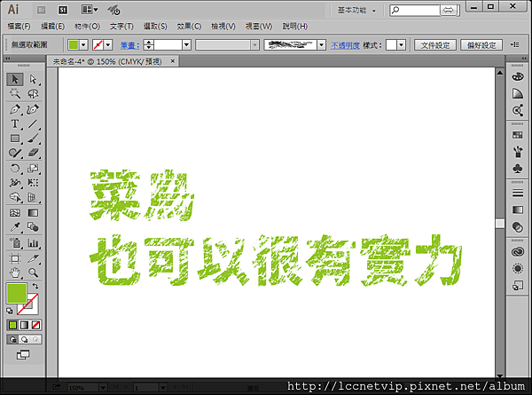Select the Lasso tool

[x=33, y=93]
